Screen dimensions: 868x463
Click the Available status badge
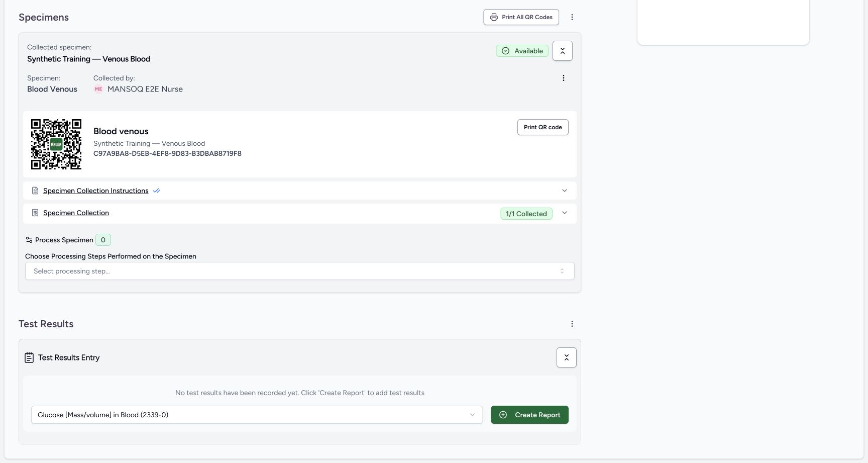click(522, 51)
